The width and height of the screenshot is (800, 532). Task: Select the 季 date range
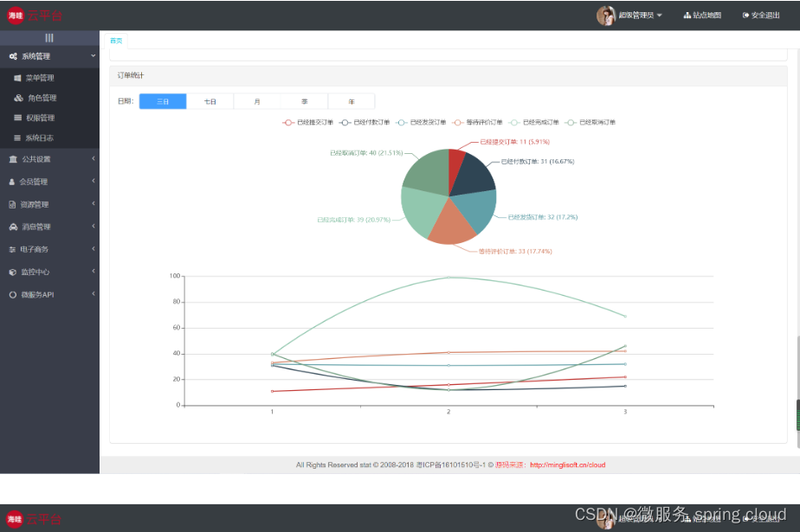305,101
